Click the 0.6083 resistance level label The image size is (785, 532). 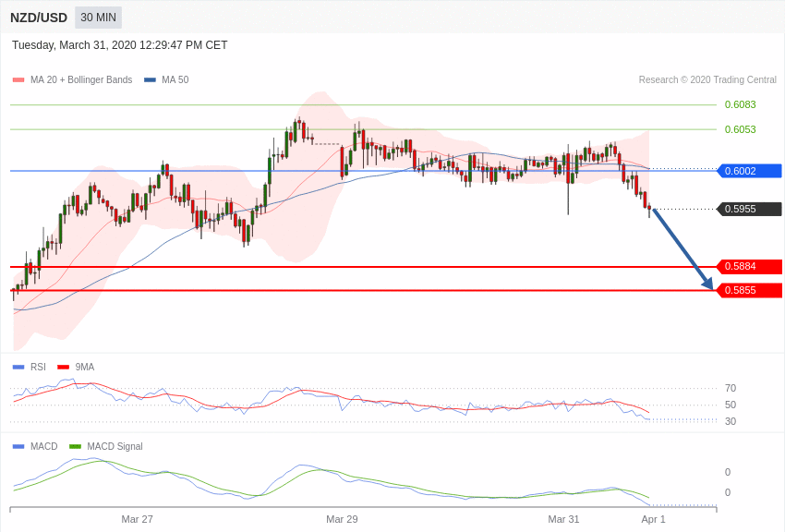[x=740, y=104]
